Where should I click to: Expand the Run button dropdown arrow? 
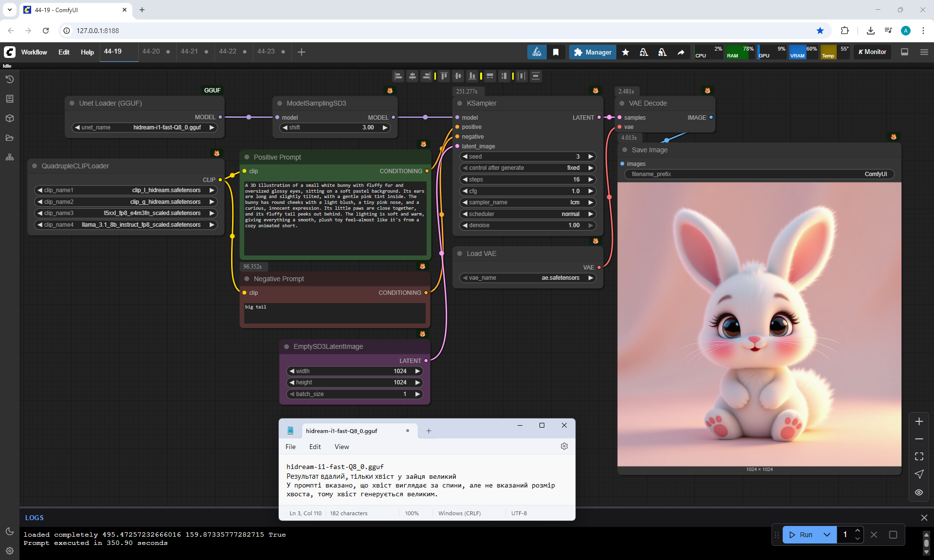(826, 535)
